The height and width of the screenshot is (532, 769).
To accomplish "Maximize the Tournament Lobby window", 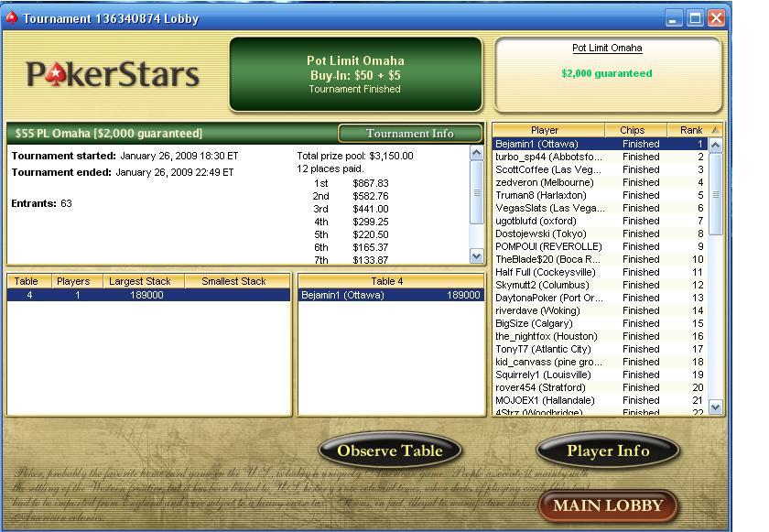I will 695,18.
